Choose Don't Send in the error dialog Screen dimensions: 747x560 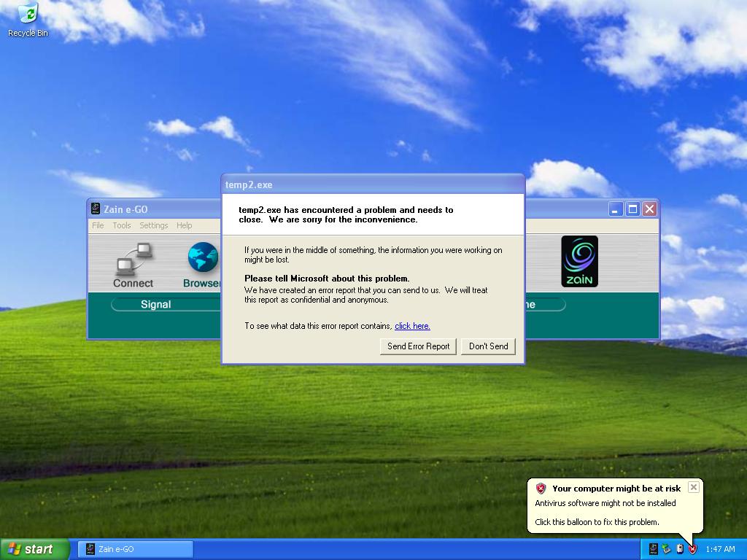point(488,346)
